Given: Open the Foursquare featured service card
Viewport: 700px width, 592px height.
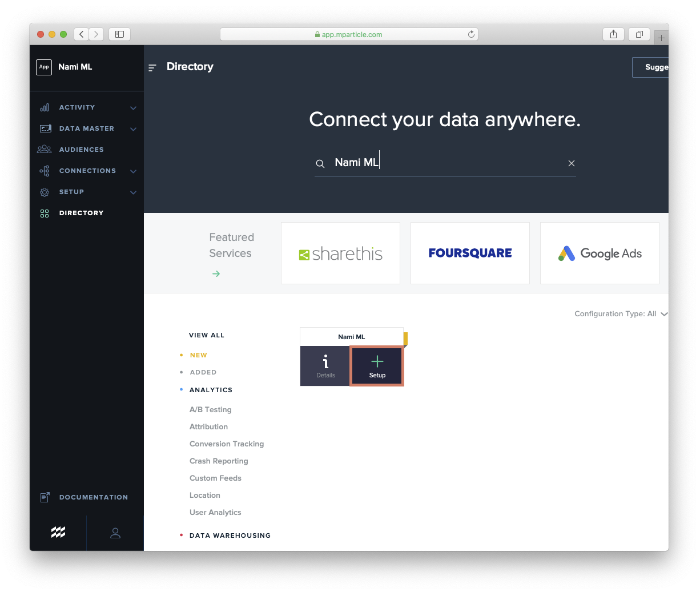Looking at the screenshot, I should pos(470,253).
